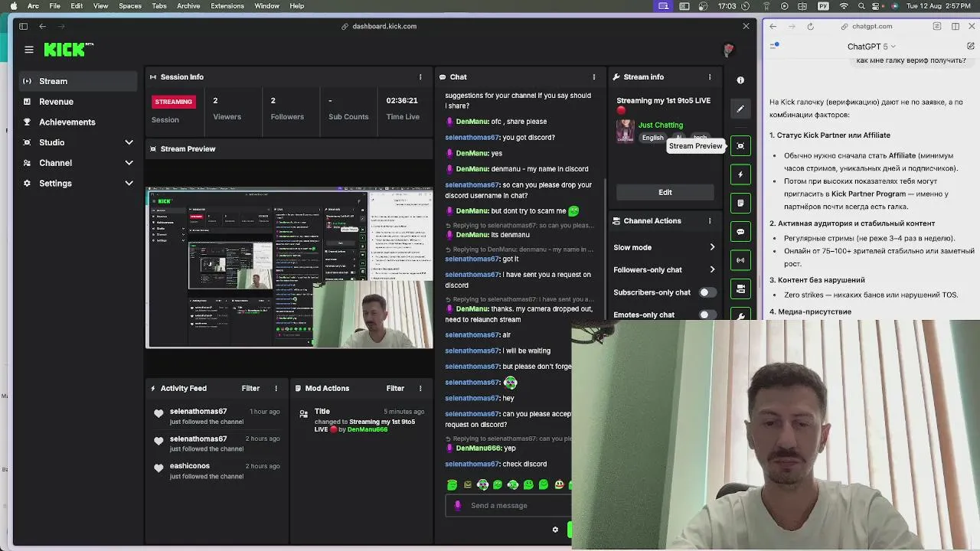The height and width of the screenshot is (551, 980).
Task: Toggle the chat bubble widget icon
Action: (x=740, y=232)
